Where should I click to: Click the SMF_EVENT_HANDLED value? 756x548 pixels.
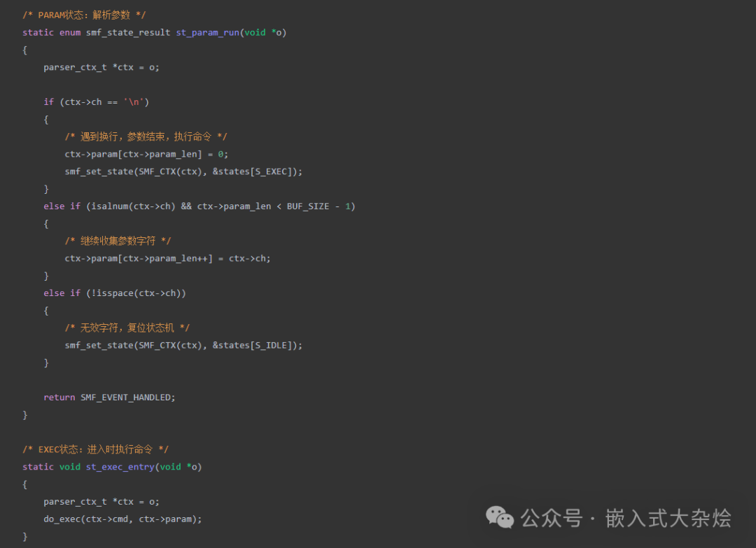125,398
